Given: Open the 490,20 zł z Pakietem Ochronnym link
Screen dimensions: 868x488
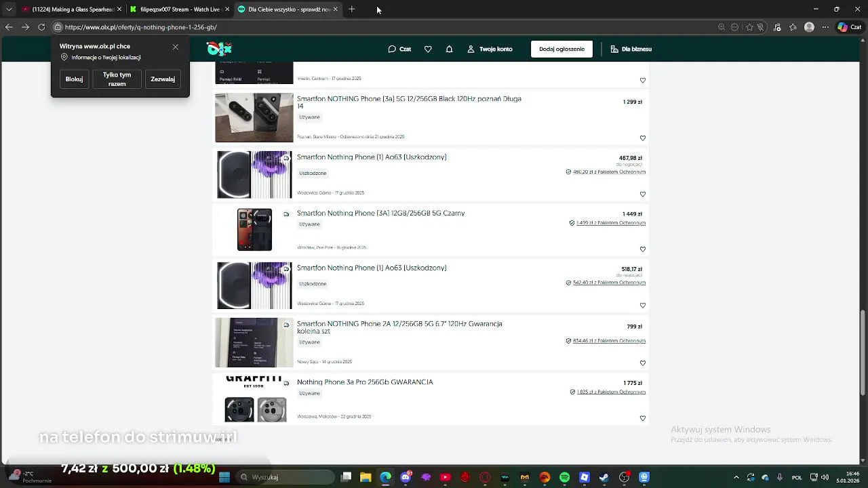Looking at the screenshot, I should point(609,172).
